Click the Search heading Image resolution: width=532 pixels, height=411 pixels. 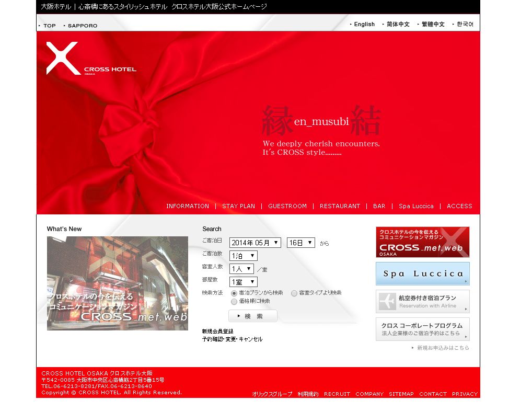pyautogui.click(x=212, y=229)
